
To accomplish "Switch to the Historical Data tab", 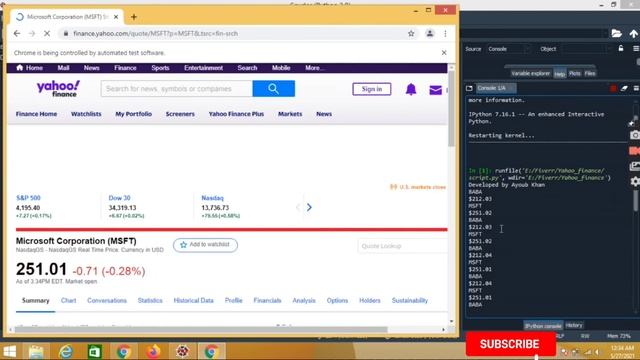I will (193, 300).
